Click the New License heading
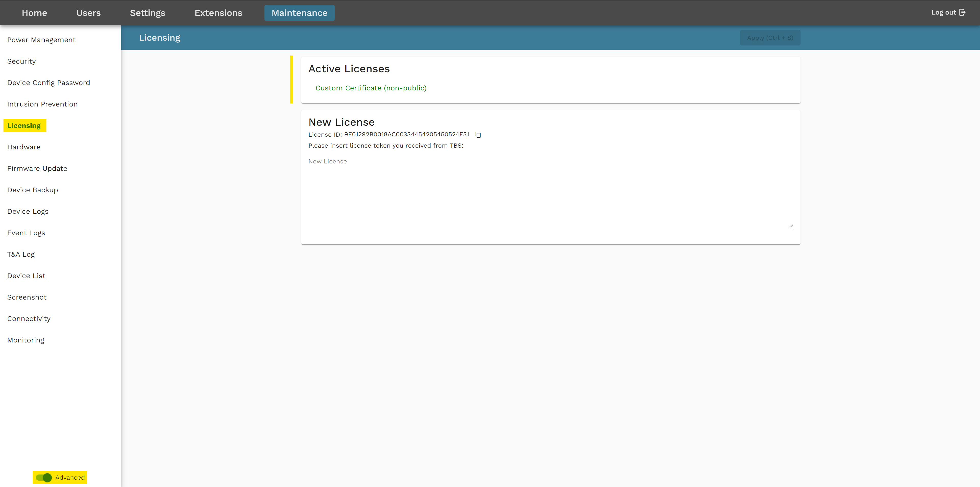The width and height of the screenshot is (980, 487). [341, 122]
